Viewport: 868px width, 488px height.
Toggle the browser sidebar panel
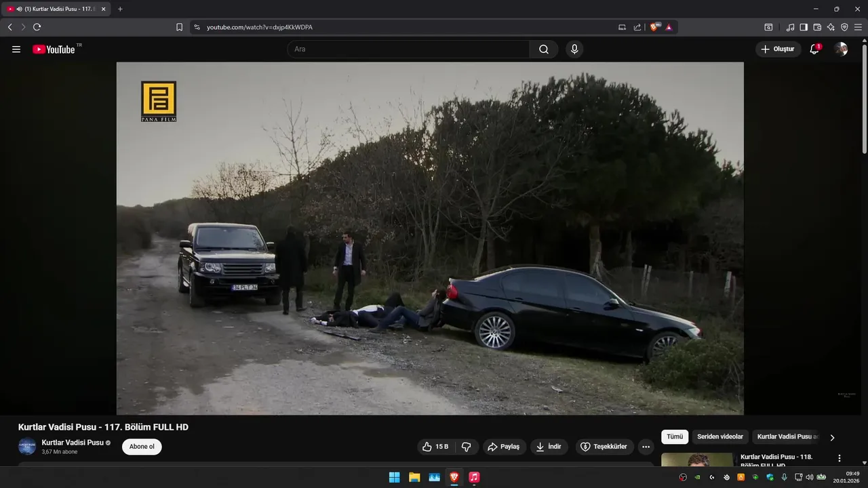tap(804, 27)
